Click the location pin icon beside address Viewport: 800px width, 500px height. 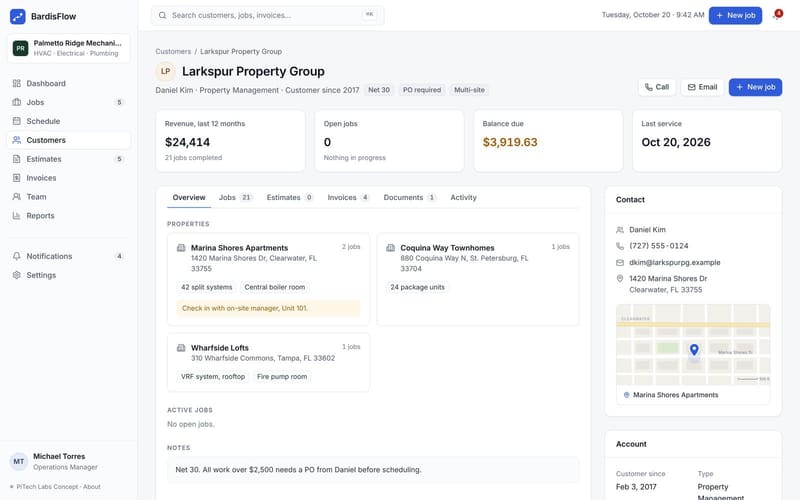click(620, 279)
